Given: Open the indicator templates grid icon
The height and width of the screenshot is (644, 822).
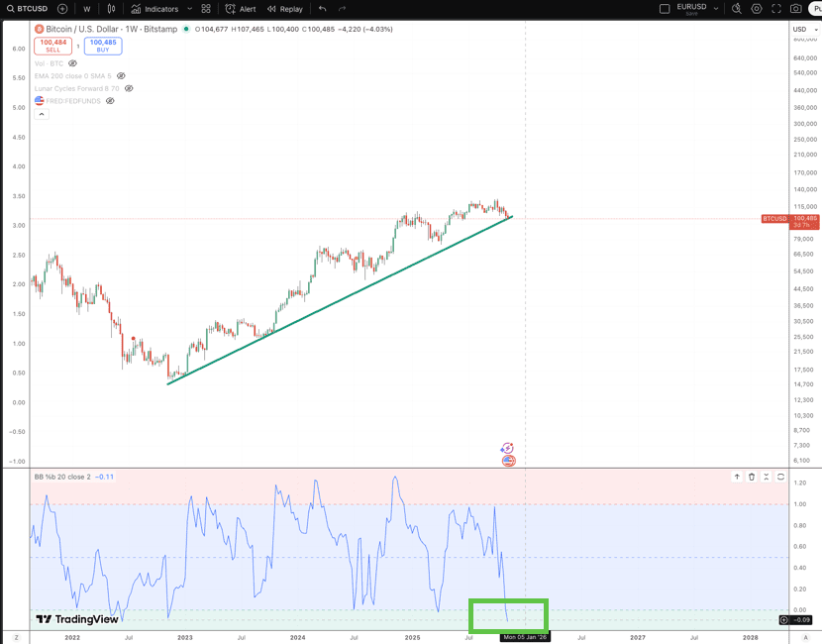Looking at the screenshot, I should [206, 9].
